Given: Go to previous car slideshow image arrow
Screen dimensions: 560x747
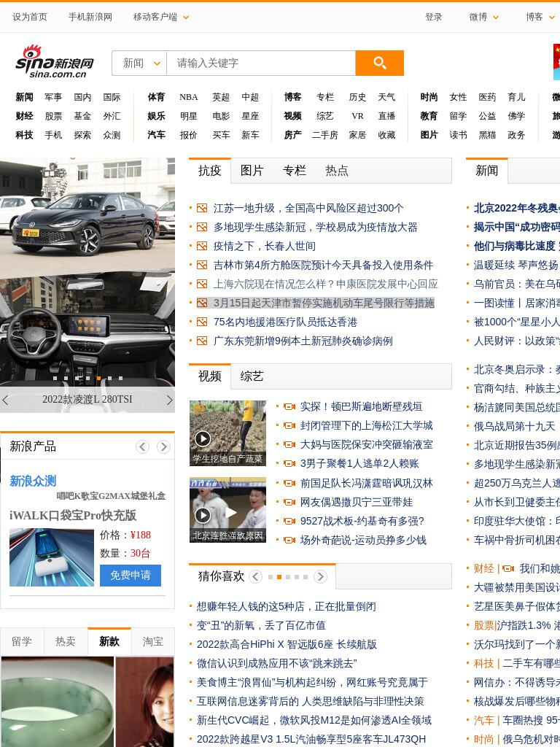Looking at the screenshot, I should coord(5,400).
